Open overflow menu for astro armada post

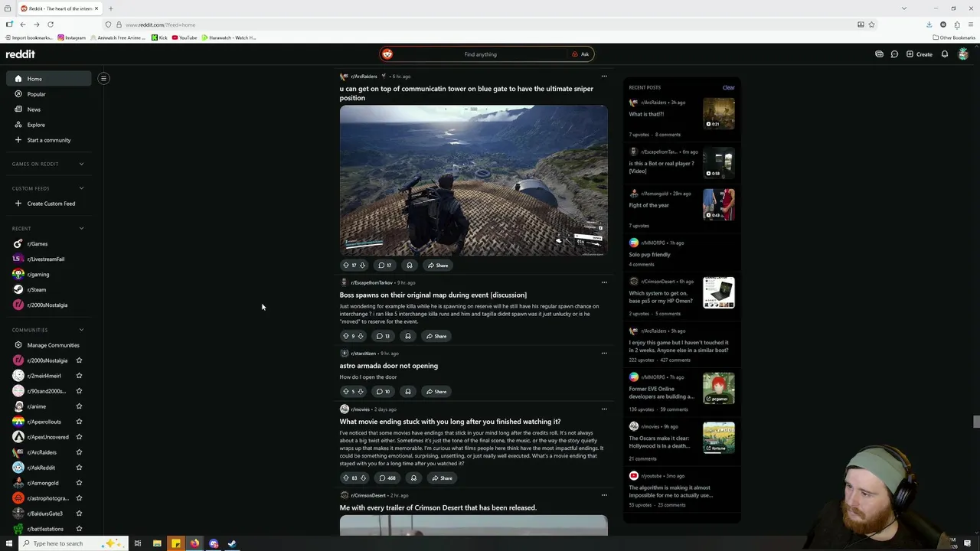[x=604, y=354]
